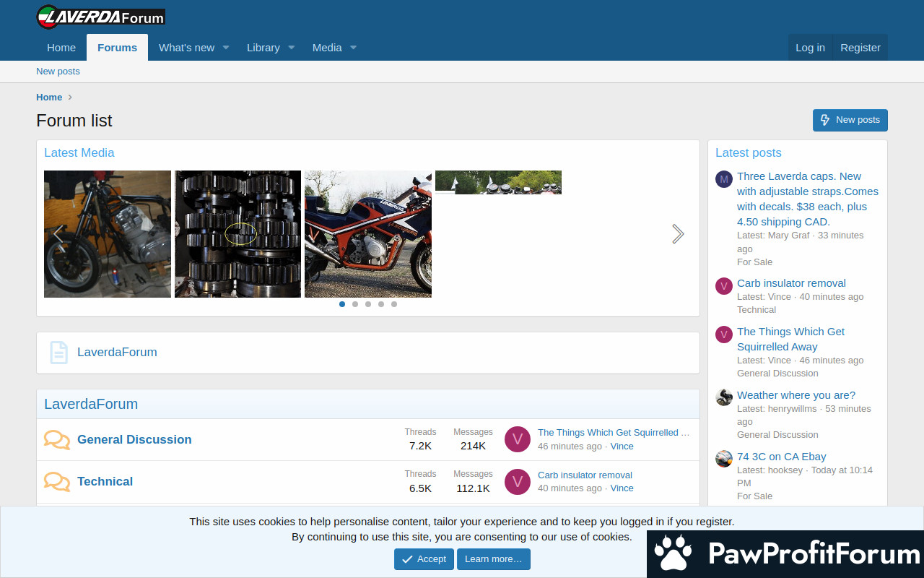Click henrywillms avatar in sidebar

click(x=724, y=397)
